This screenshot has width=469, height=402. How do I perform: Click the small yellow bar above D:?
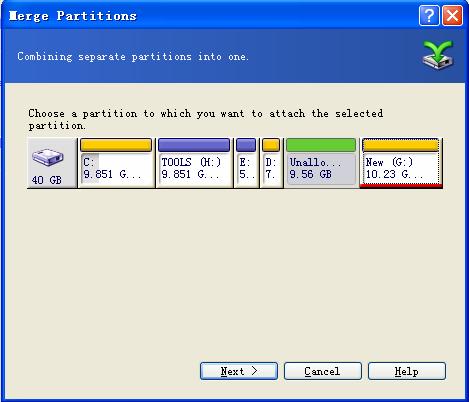[x=271, y=145]
